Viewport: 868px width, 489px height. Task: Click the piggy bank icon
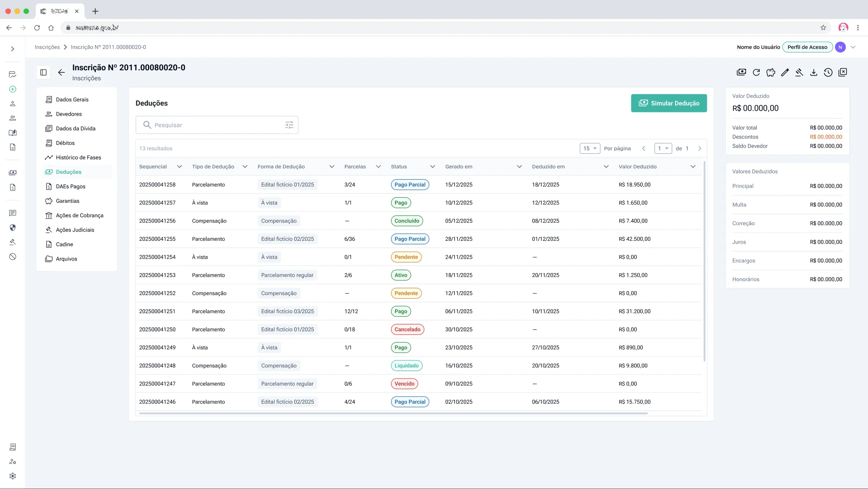(x=770, y=72)
